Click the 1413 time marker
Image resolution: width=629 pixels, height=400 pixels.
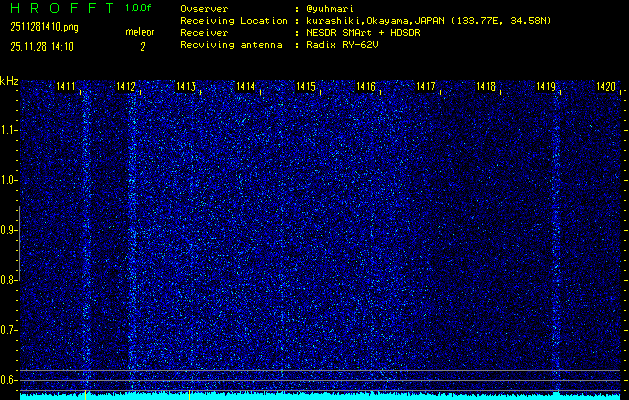click(x=186, y=86)
